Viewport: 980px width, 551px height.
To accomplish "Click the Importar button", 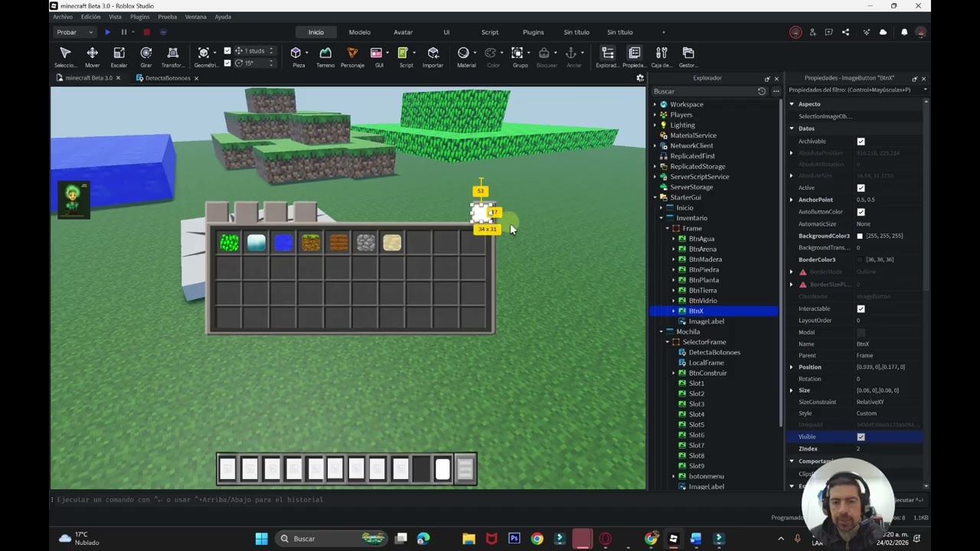I will point(433,57).
